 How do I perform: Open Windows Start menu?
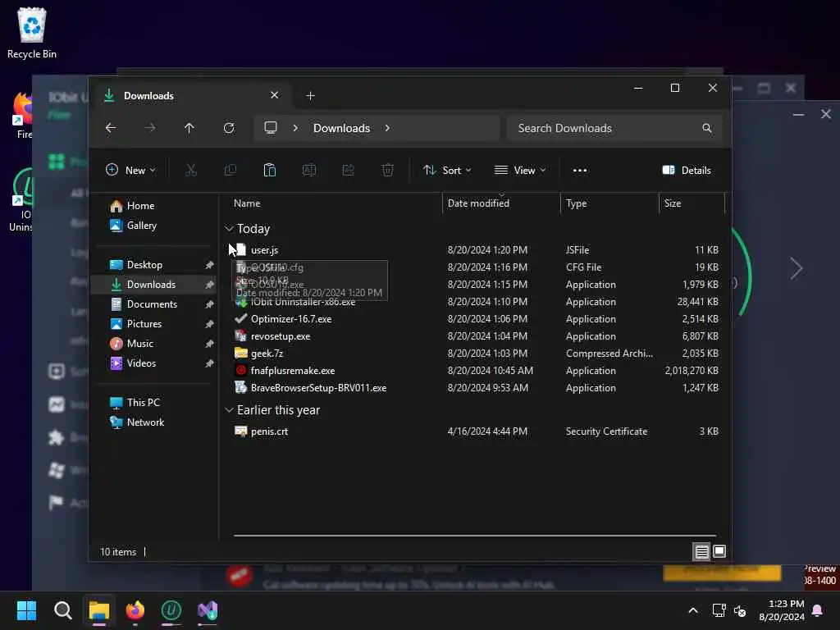point(26,610)
